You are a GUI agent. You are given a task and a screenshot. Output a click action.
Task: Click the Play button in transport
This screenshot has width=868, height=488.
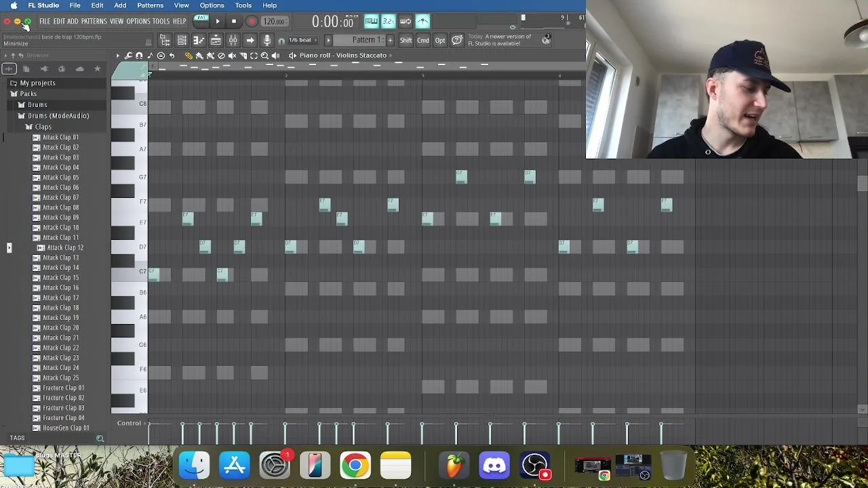point(218,22)
